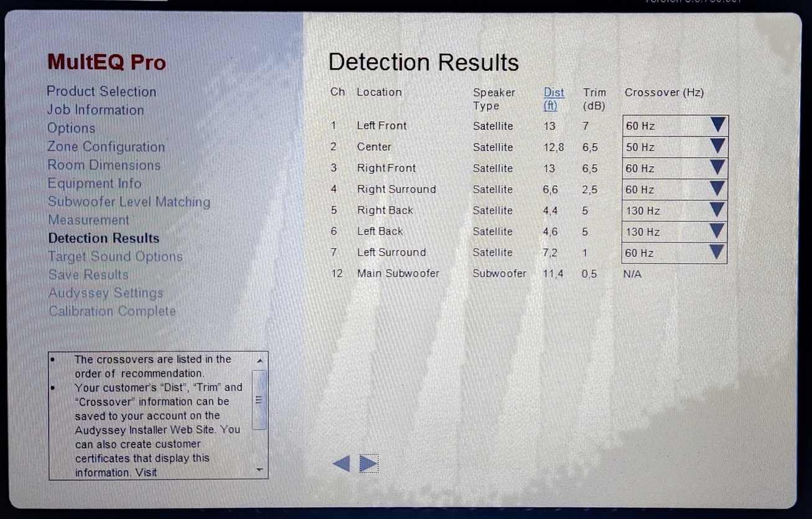Image resolution: width=812 pixels, height=519 pixels.
Task: Click the MultEQ Pro title
Action: (x=107, y=62)
